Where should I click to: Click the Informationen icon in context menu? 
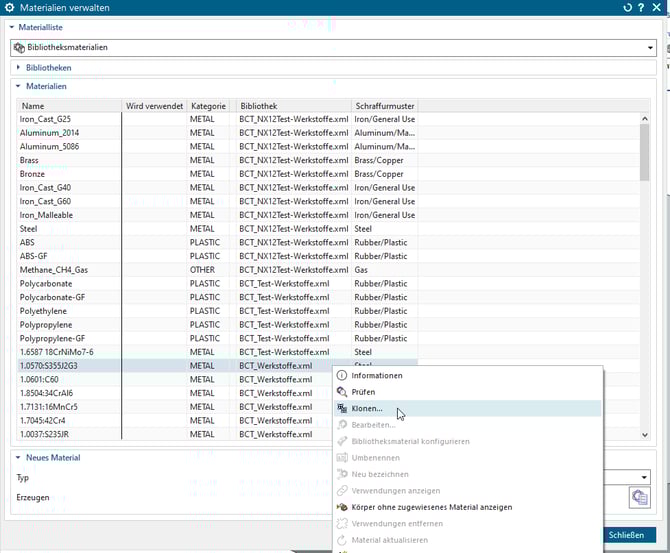click(x=342, y=376)
